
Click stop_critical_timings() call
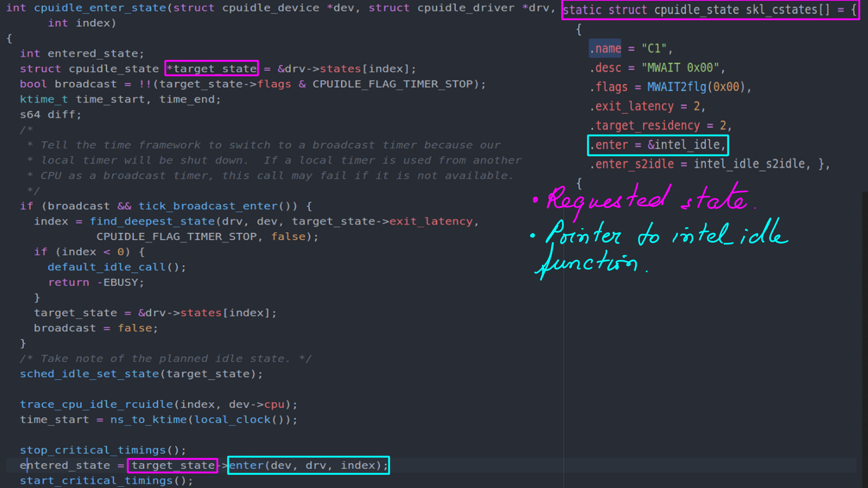(103, 450)
